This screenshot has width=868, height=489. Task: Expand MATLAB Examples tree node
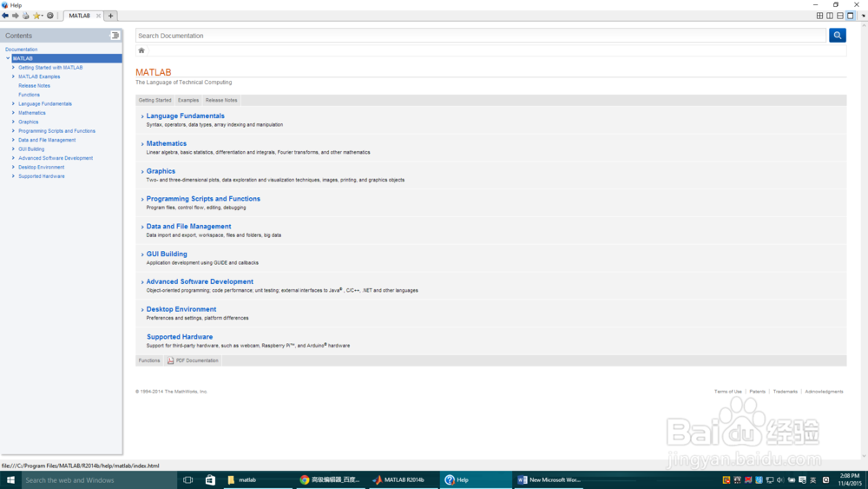[x=13, y=76]
